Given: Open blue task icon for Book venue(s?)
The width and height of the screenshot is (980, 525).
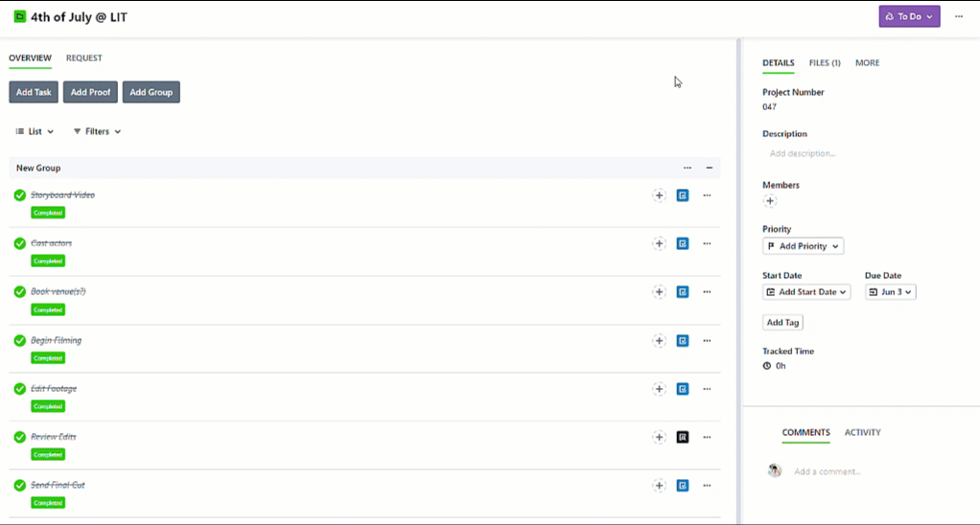Looking at the screenshot, I should click(x=683, y=291).
